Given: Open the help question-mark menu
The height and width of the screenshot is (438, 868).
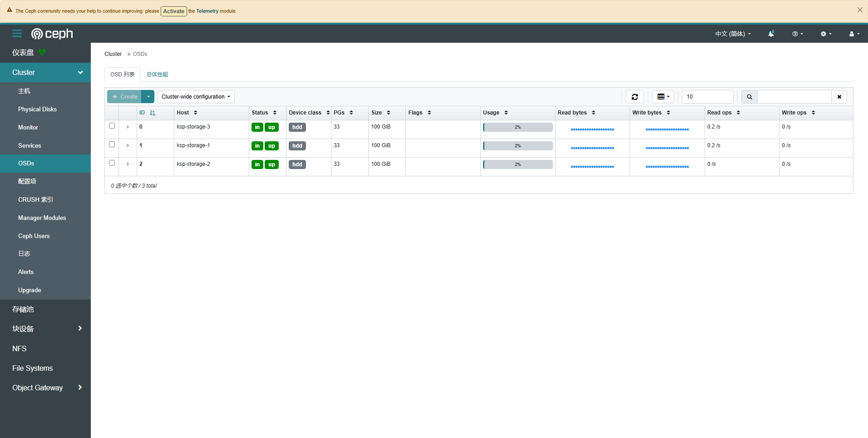Looking at the screenshot, I should pos(798,34).
